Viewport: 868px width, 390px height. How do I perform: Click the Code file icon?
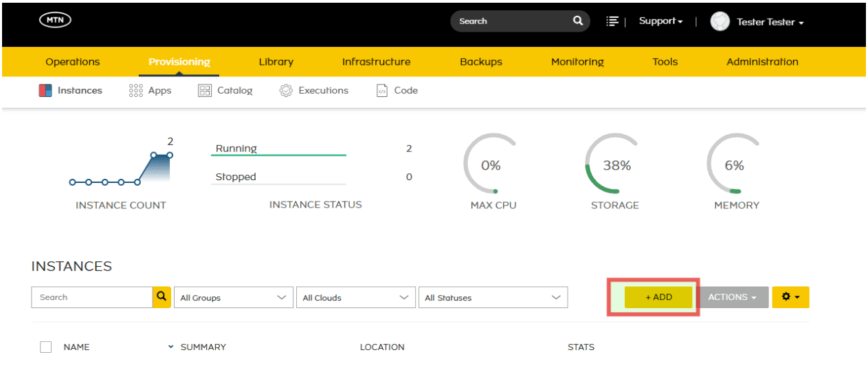point(382,90)
